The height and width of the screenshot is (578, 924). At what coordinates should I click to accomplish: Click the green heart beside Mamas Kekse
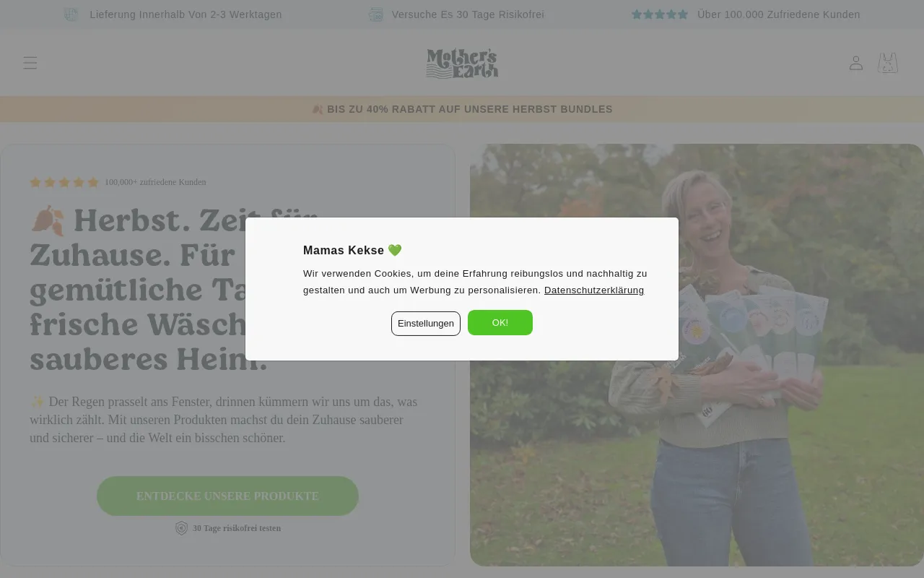click(x=395, y=250)
